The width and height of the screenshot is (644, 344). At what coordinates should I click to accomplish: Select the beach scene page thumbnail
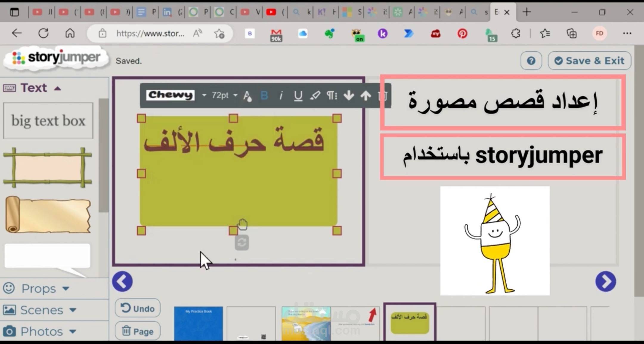306,323
